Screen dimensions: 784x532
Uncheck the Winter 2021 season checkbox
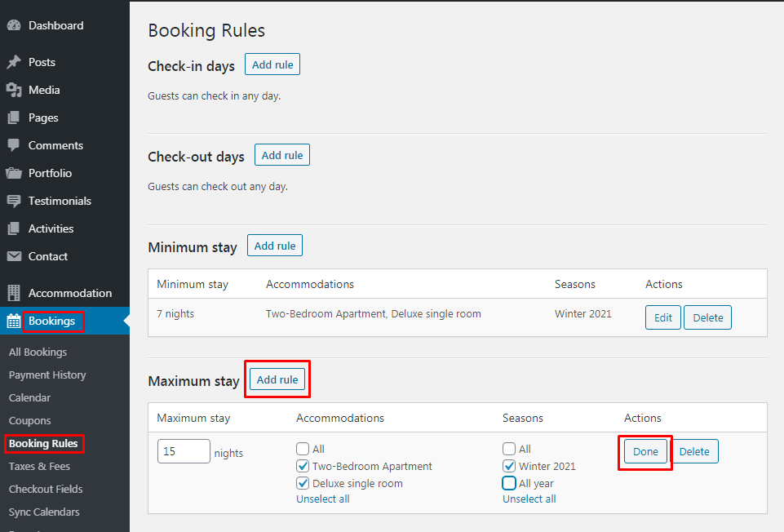pyautogui.click(x=509, y=466)
